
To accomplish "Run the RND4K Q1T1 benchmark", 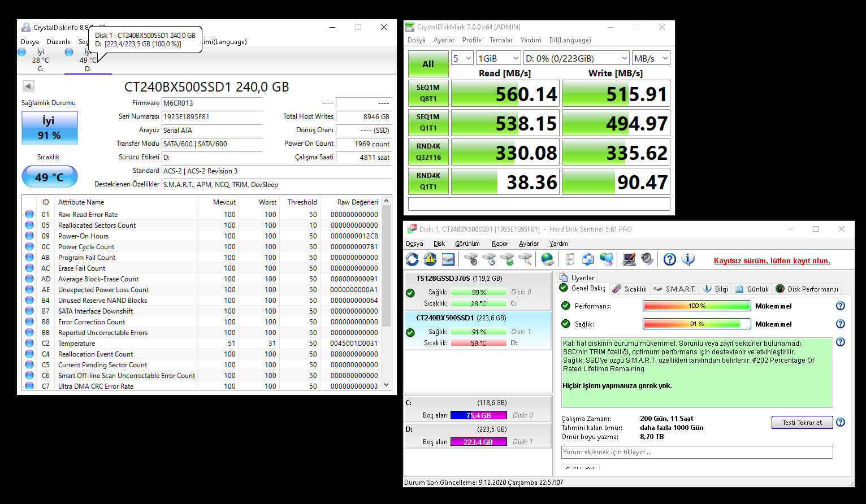I will pyautogui.click(x=428, y=181).
